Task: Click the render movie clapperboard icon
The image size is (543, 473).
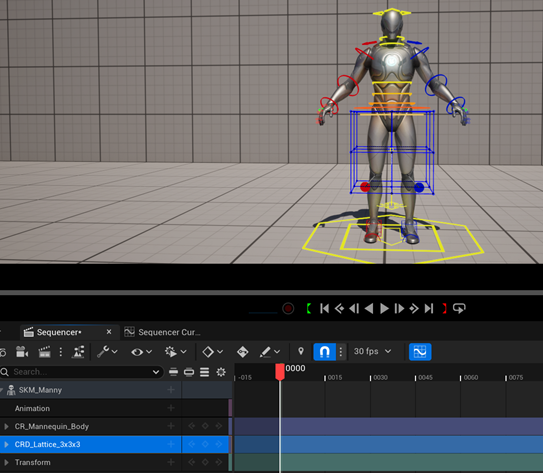Action: click(44, 352)
